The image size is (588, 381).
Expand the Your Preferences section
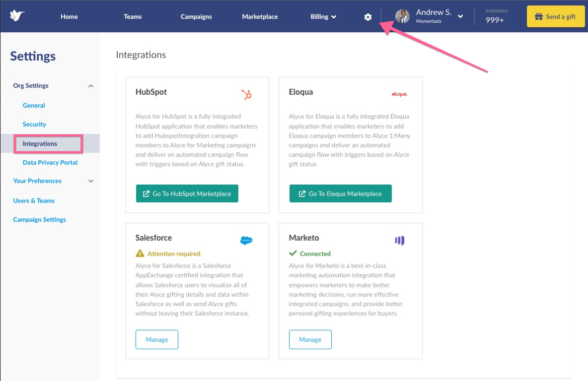click(x=91, y=181)
